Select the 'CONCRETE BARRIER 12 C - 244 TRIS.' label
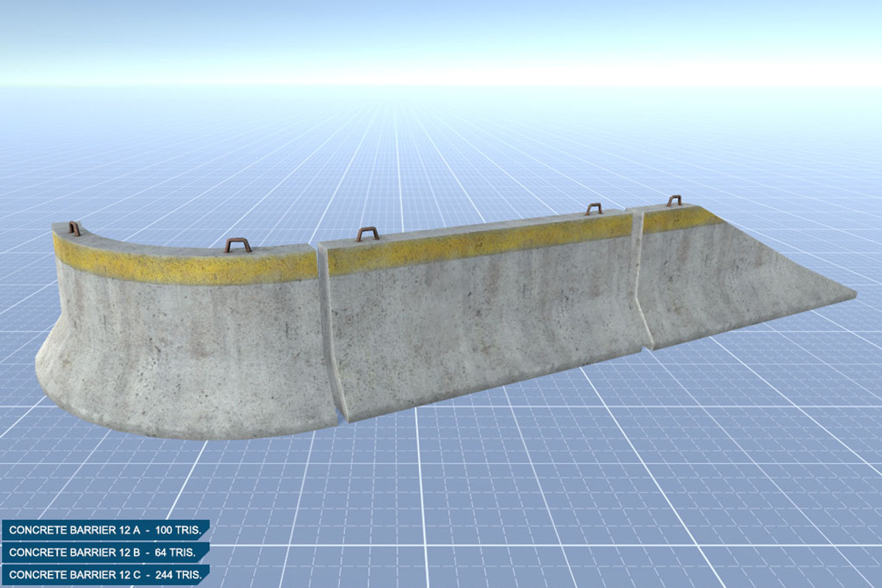 (x=106, y=575)
